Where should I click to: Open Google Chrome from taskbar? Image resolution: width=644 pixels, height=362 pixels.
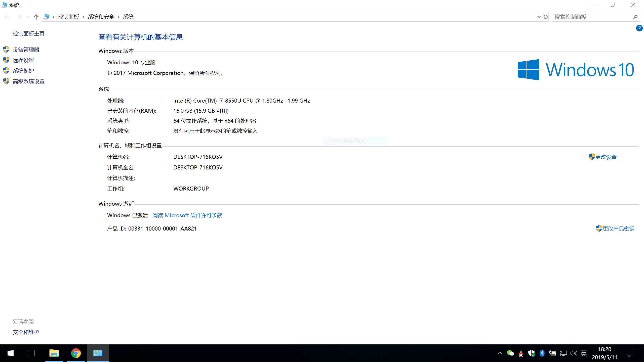pos(76,353)
